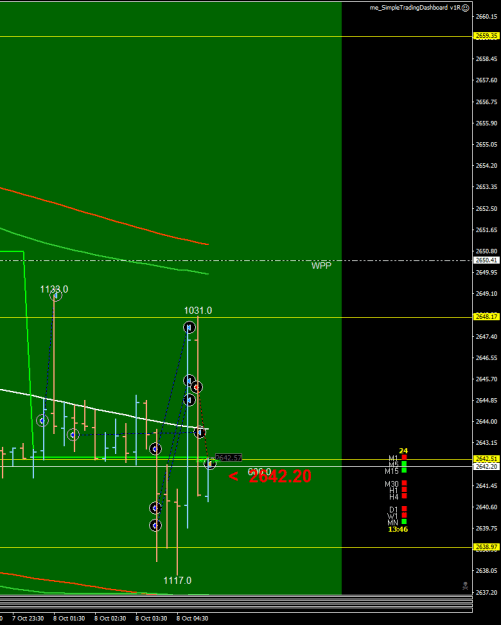Click the red M30 trend square
Screen dimensions: 501x625
click(x=404, y=483)
